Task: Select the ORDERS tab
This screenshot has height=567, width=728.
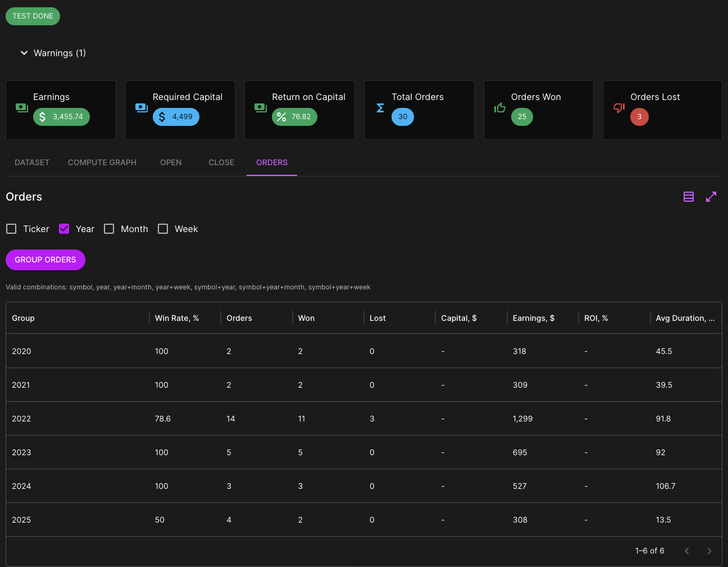Action: click(x=272, y=162)
